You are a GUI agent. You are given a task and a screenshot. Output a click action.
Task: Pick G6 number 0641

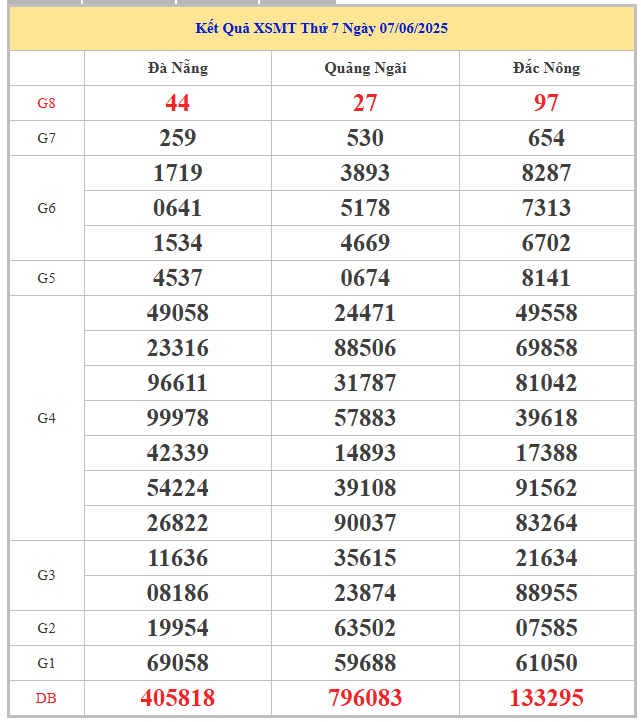tap(178, 208)
